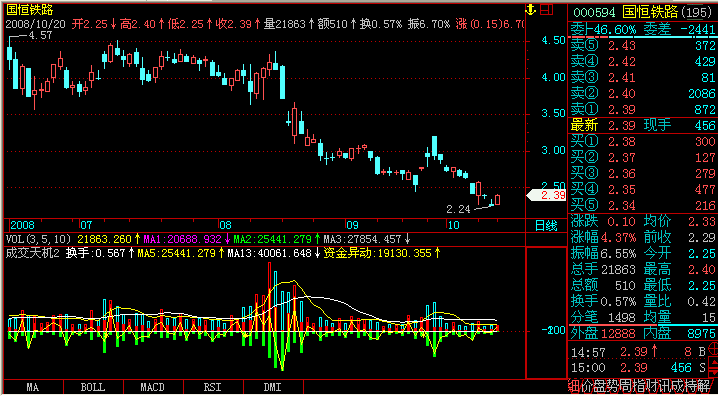The image size is (718, 396).
Task: Click the yellow anchor icon above chart
Action: pyautogui.click(x=530, y=9)
